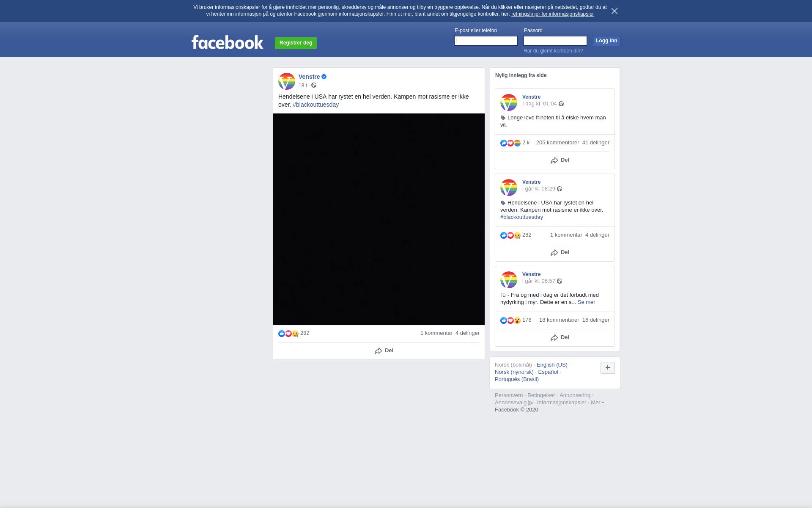Open '16 delinger' on myr post
The image size is (812, 508).
click(x=596, y=320)
